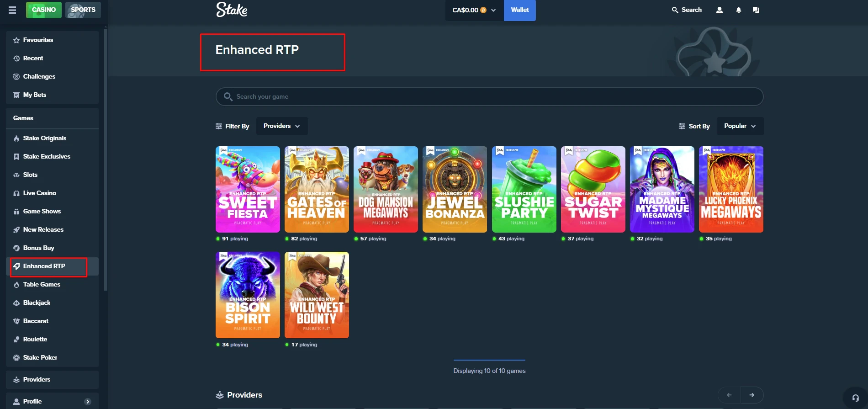Expand the Profile menu arrow
Image resolution: width=868 pixels, height=409 pixels.
pos(88,402)
